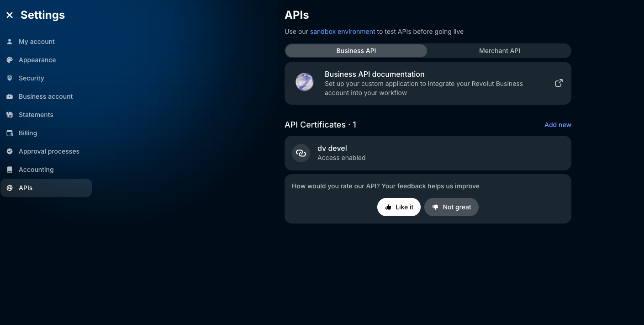Click the Security shield icon
This screenshot has width=644, height=325.
coord(10,78)
